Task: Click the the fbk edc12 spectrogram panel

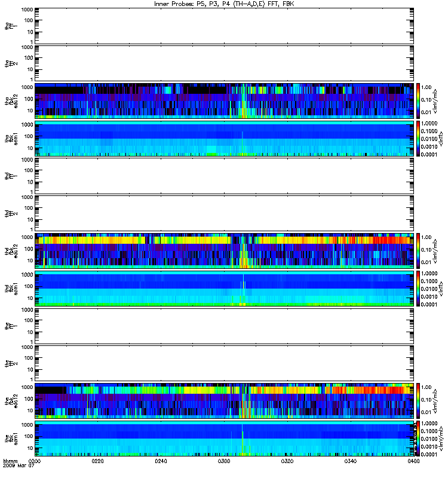Action: coord(225,401)
